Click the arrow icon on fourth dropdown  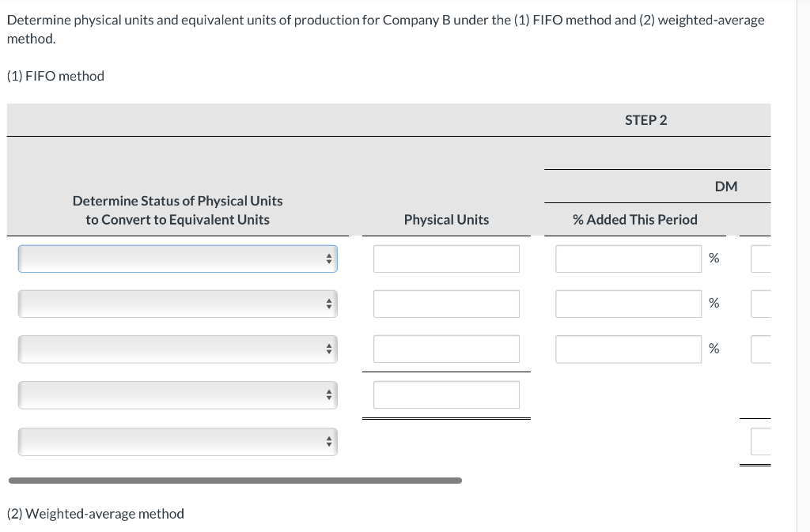click(328, 394)
